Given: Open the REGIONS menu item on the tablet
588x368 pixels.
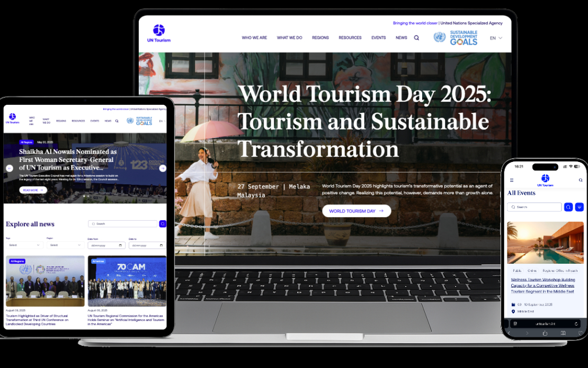Looking at the screenshot, I should tap(61, 121).
